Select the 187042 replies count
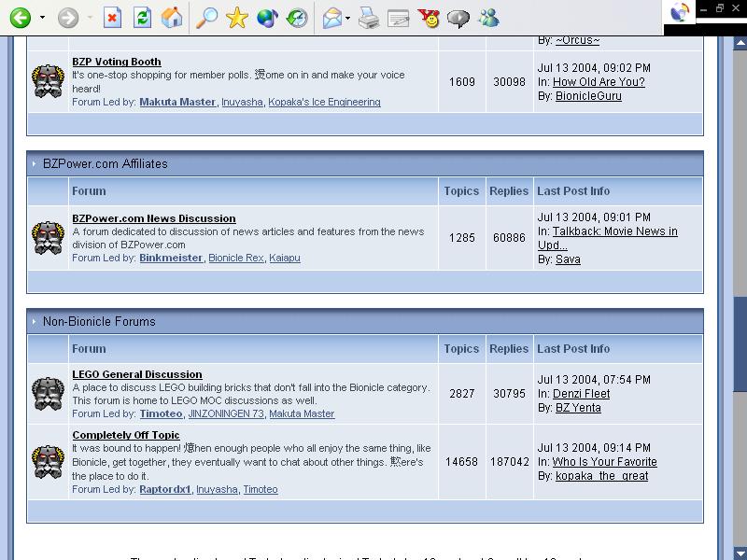This screenshot has height=560, width=747. click(x=509, y=462)
